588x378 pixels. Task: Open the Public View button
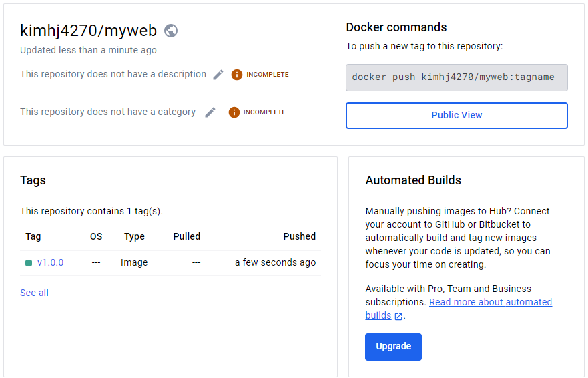[457, 115]
